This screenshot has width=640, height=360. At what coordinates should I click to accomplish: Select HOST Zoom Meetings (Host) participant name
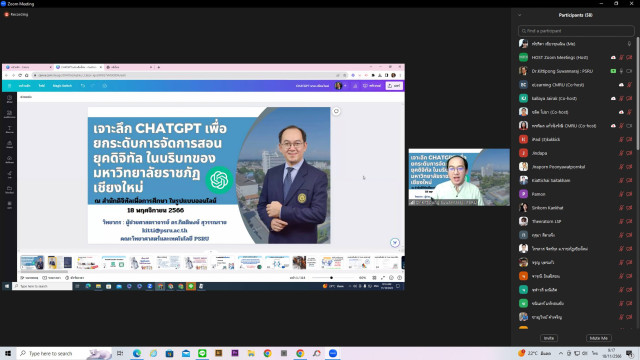point(560,58)
